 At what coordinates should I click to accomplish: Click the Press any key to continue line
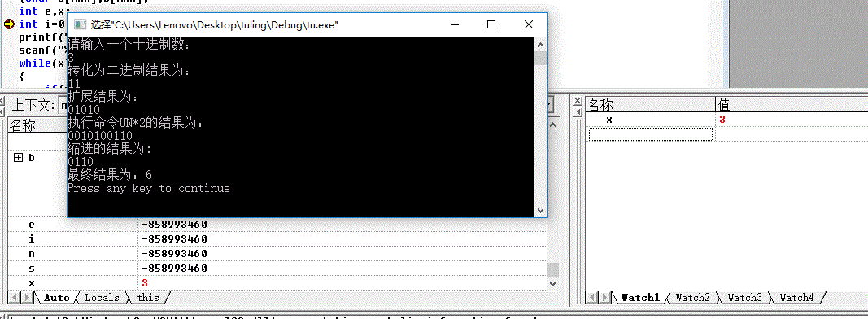148,188
